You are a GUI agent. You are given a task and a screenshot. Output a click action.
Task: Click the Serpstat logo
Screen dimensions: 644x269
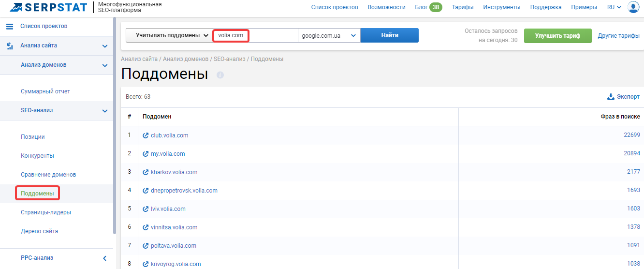pos(48,7)
